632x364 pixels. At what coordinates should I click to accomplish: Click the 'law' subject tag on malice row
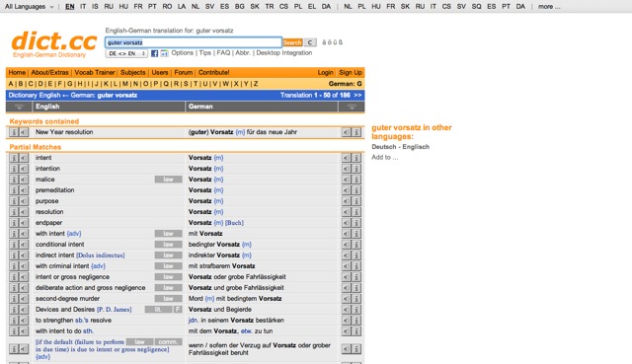[169, 180]
